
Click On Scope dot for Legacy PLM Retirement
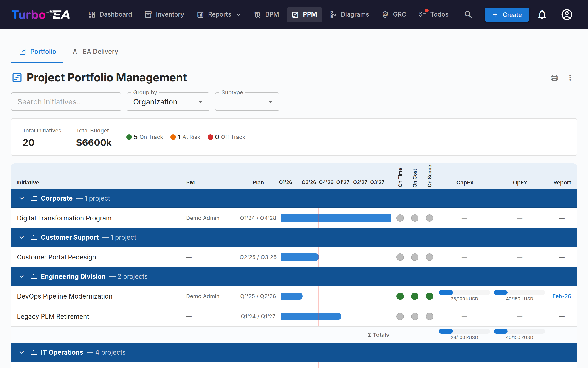[429, 316]
